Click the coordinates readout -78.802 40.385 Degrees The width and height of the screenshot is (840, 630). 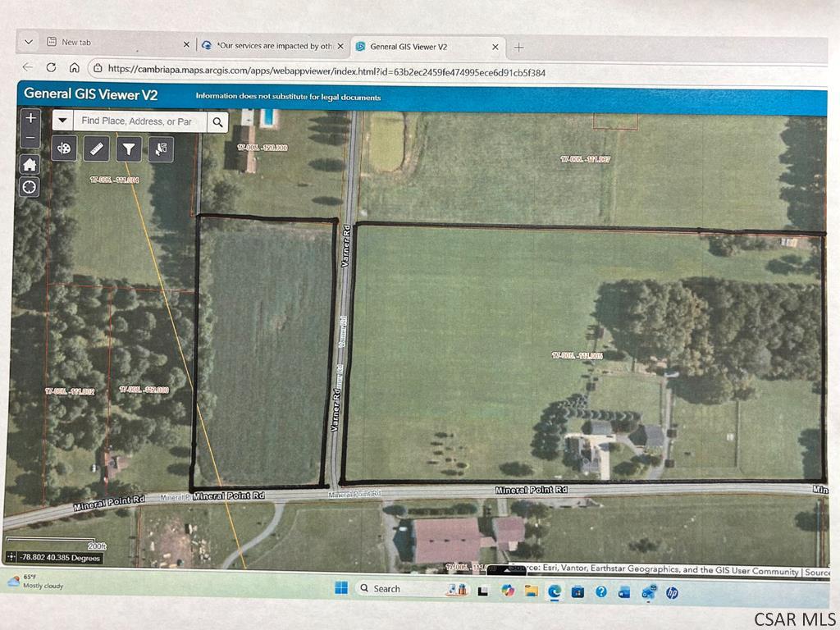(x=60, y=558)
